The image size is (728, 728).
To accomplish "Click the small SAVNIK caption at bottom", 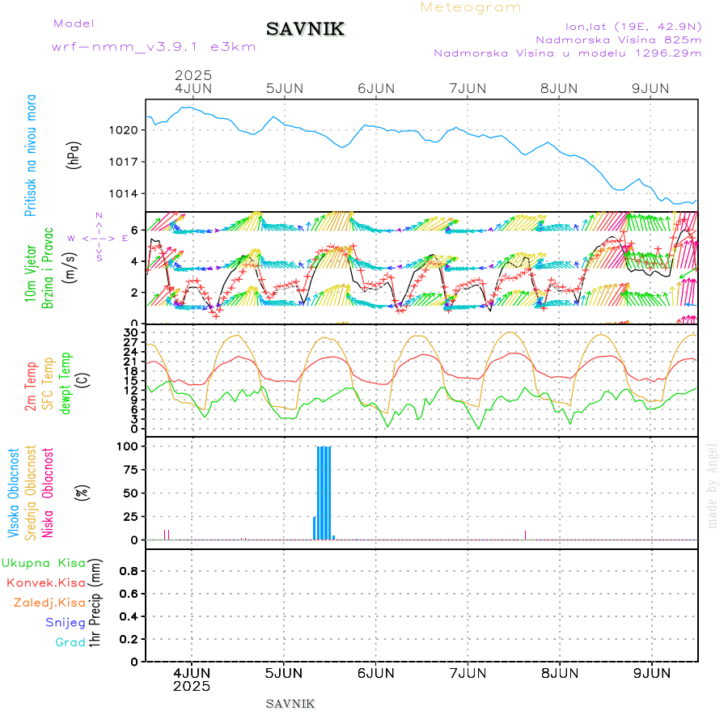I will pos(290,704).
